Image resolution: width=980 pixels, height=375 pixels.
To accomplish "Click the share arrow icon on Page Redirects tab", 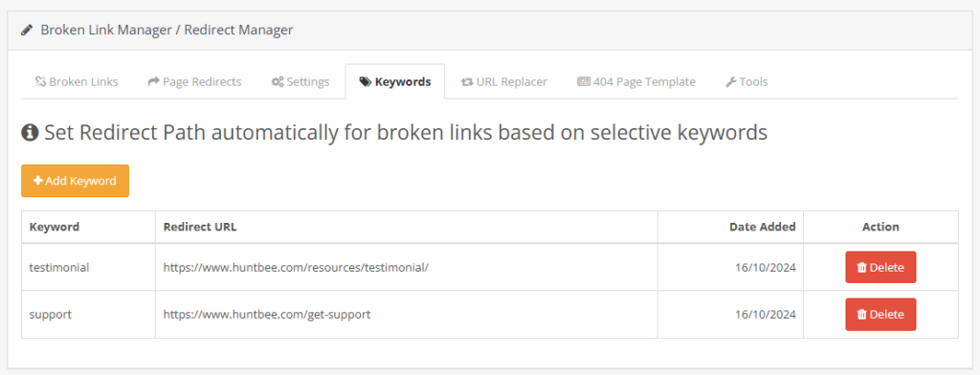I will pos(153,81).
